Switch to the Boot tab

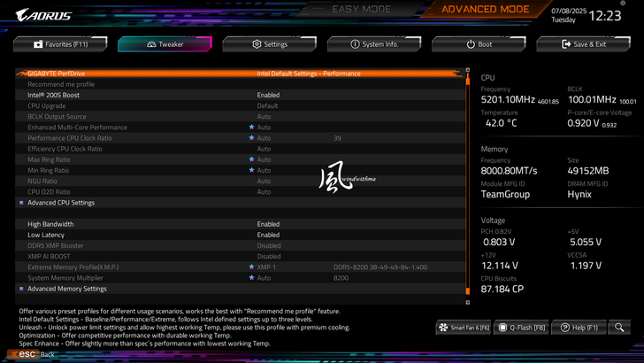(479, 44)
